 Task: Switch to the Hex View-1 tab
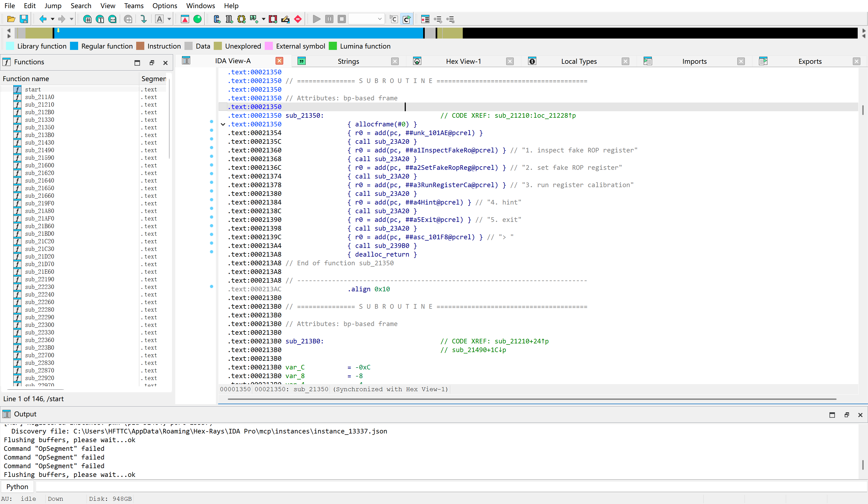click(463, 61)
